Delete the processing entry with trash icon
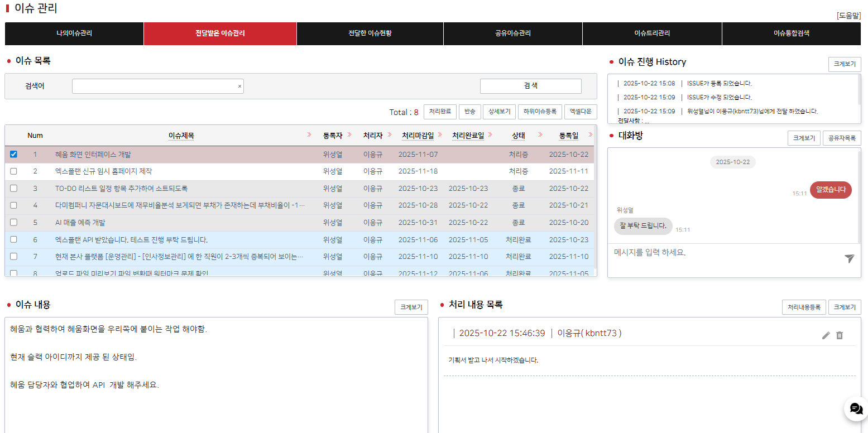 click(840, 335)
